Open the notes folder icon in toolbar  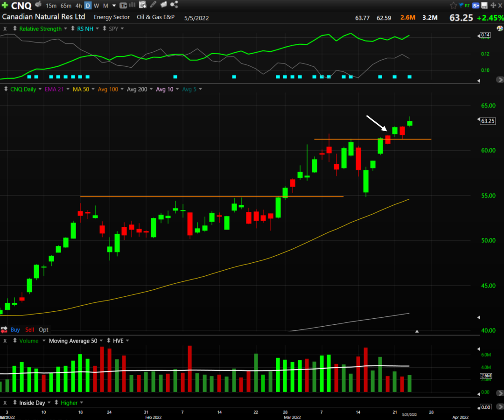tap(164, 5)
